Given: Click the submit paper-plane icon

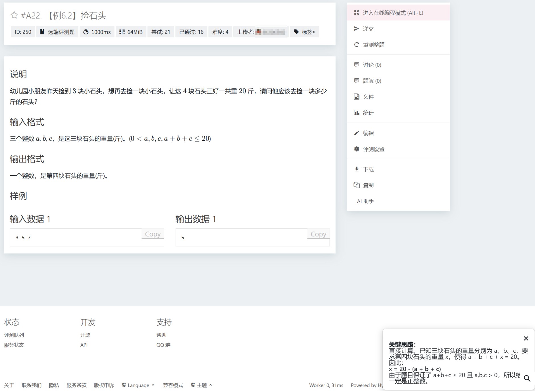Looking at the screenshot, I should tap(356, 29).
